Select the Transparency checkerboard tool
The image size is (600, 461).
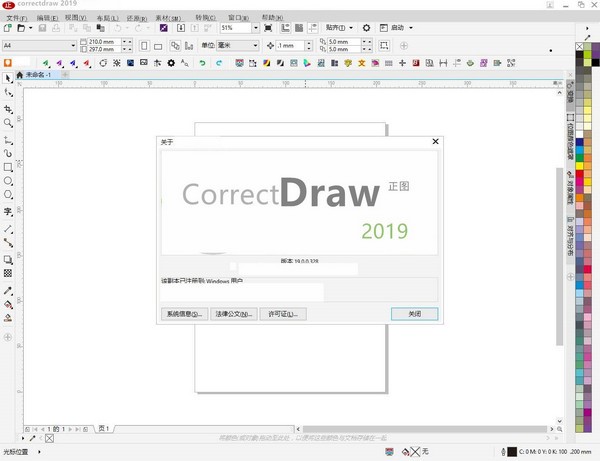tap(8, 273)
